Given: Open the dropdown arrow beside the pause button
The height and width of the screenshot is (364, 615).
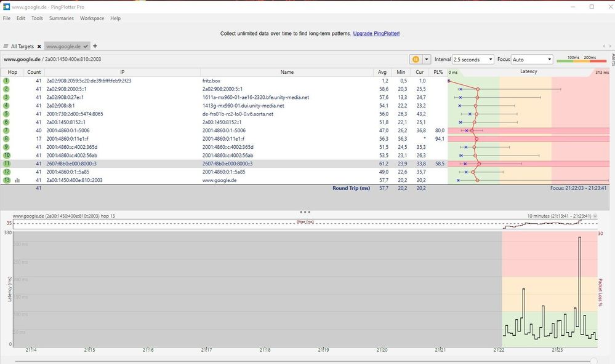Looking at the screenshot, I should tap(427, 59).
